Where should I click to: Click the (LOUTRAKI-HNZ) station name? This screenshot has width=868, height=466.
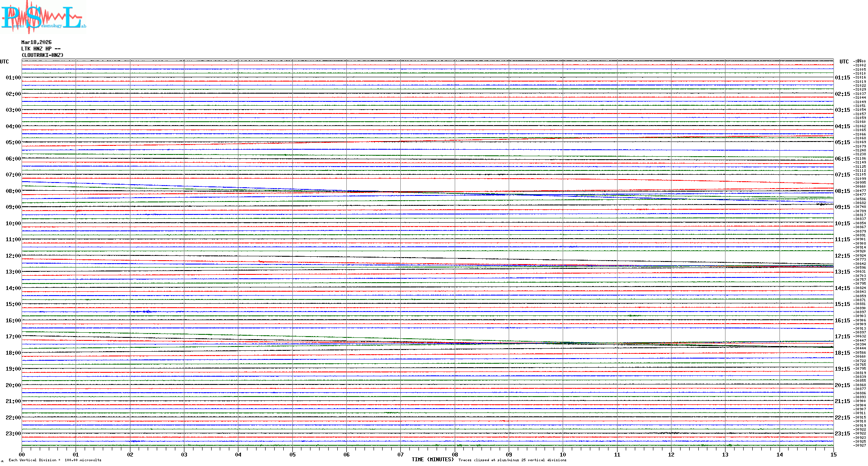click(x=42, y=55)
